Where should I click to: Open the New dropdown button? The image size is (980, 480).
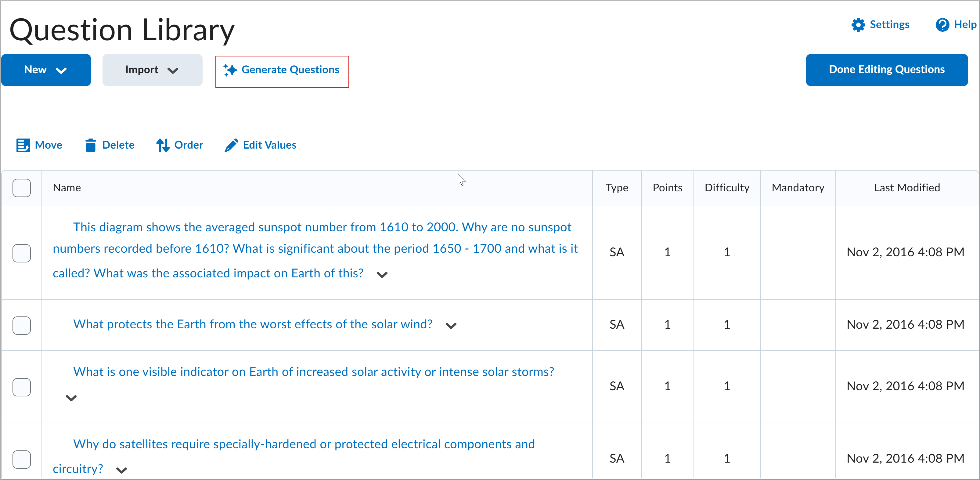tap(46, 70)
